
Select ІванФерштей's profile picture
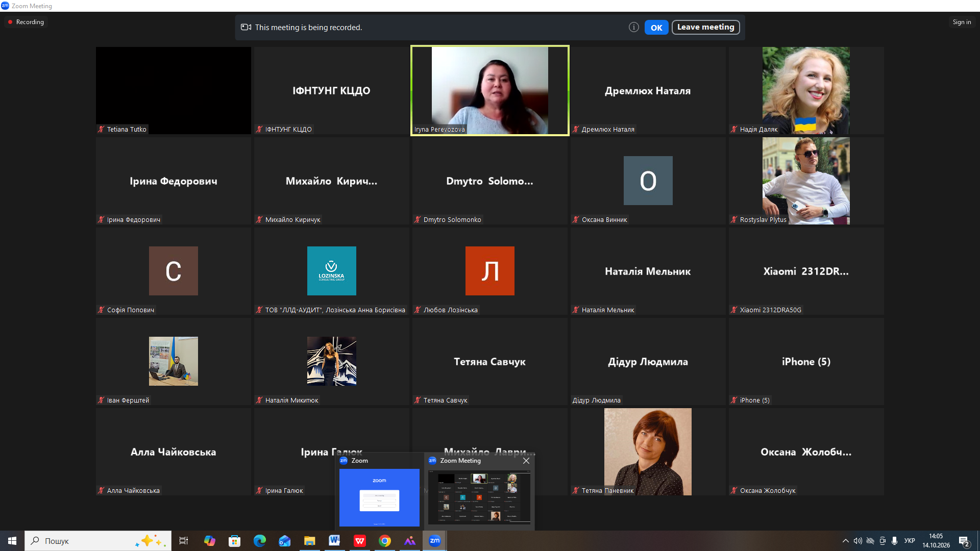pos(174,361)
